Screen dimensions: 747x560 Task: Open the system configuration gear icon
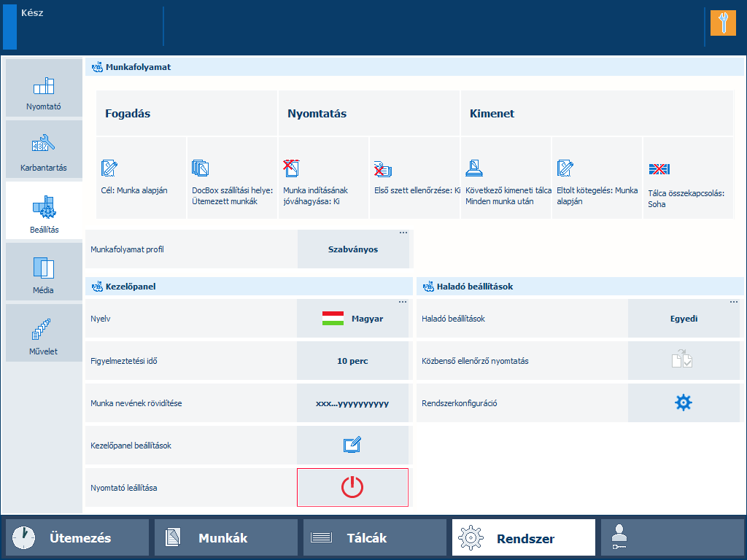(x=684, y=402)
